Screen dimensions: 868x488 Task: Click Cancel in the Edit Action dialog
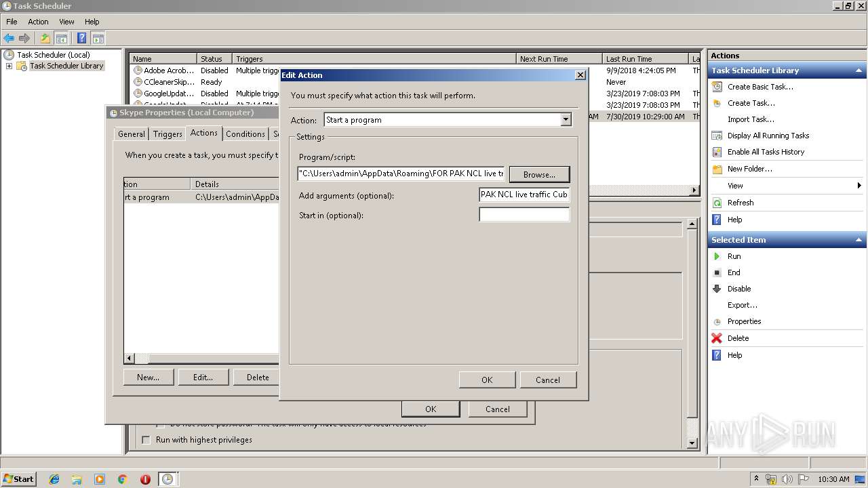pyautogui.click(x=548, y=380)
